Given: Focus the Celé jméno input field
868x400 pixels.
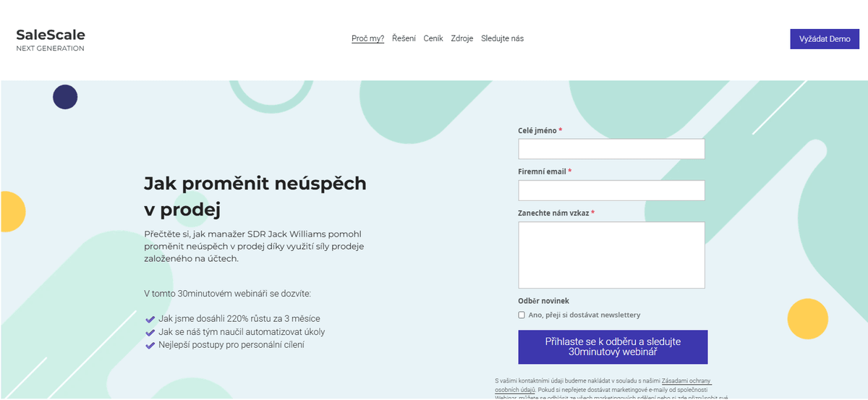Looking at the screenshot, I should pyautogui.click(x=611, y=149).
